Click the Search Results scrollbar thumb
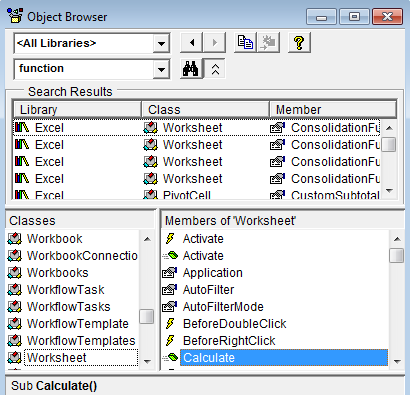Viewport: 410px width, 395px height. point(389,145)
